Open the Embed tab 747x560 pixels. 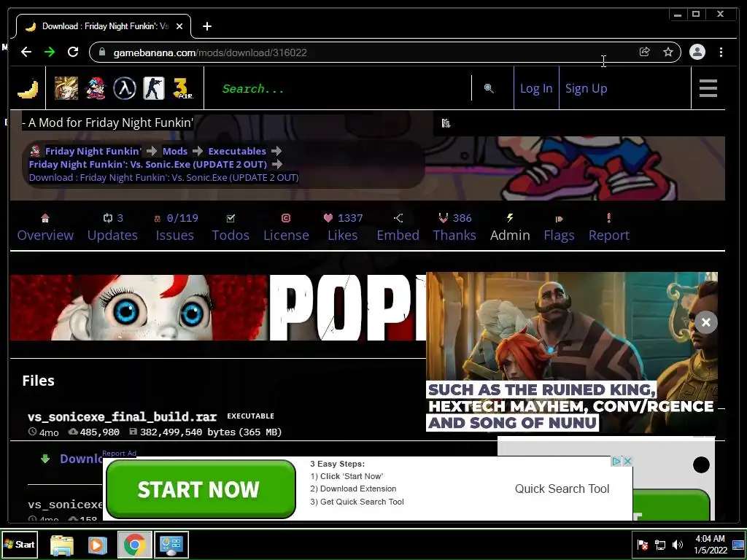(398, 227)
